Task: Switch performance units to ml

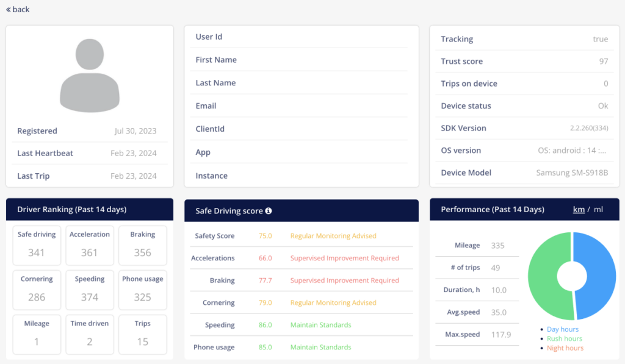Action: [x=598, y=210]
